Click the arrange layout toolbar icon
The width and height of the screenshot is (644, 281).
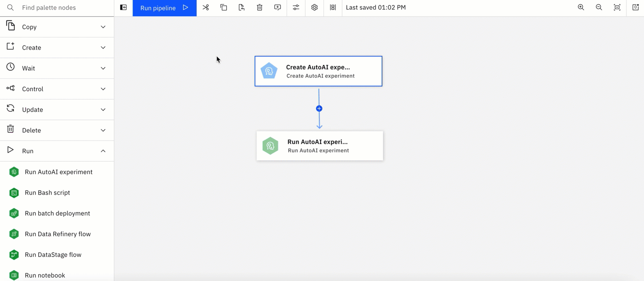pos(333,8)
